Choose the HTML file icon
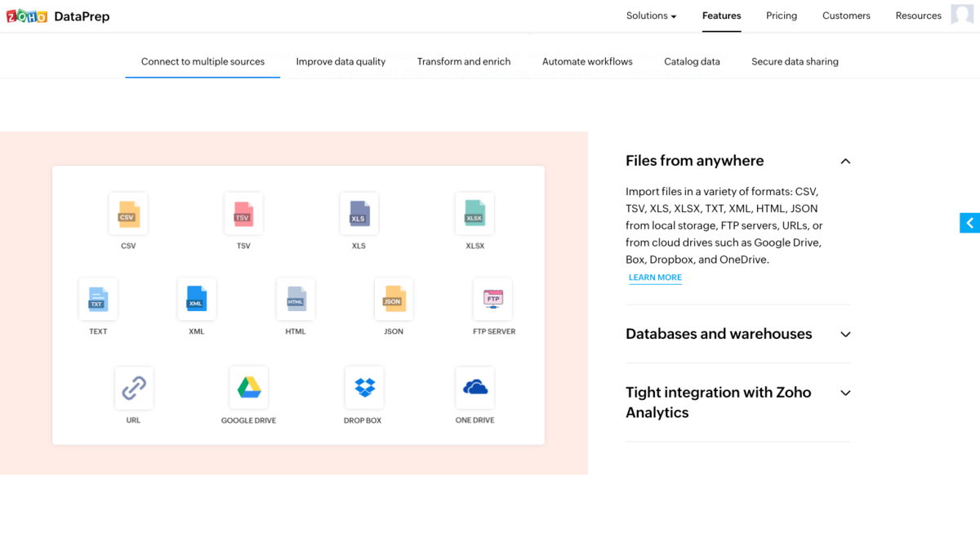980x551 pixels. [296, 300]
